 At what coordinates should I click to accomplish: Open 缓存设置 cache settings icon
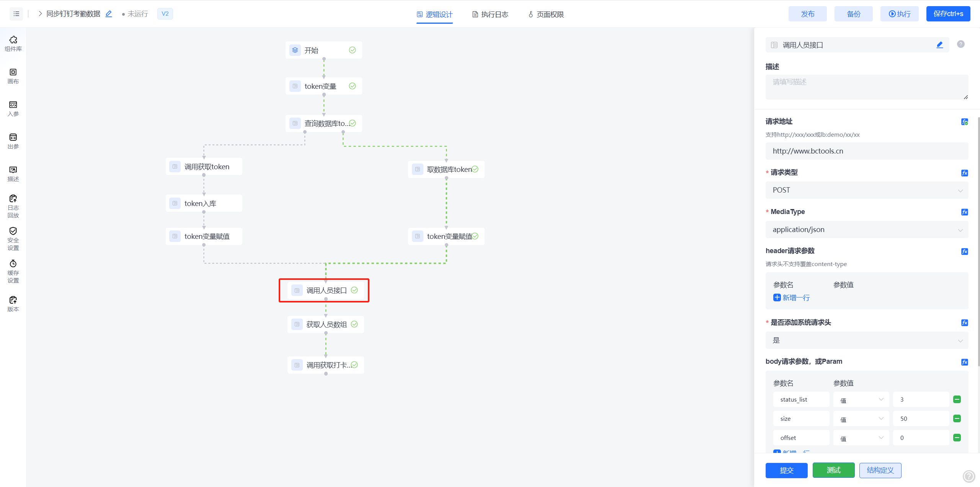13,271
